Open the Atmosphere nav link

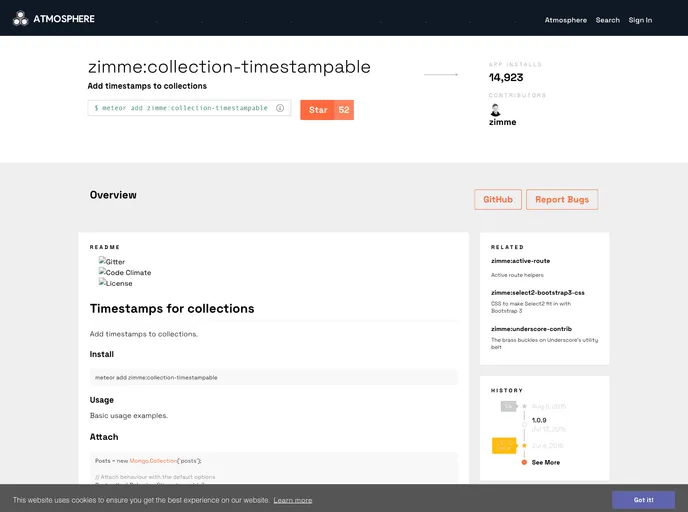pyautogui.click(x=566, y=20)
